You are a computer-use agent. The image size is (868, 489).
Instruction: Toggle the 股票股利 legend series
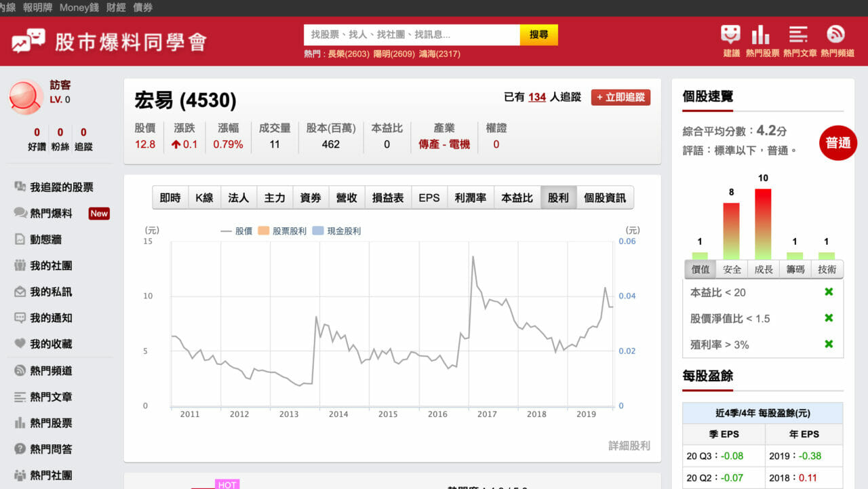(x=282, y=231)
